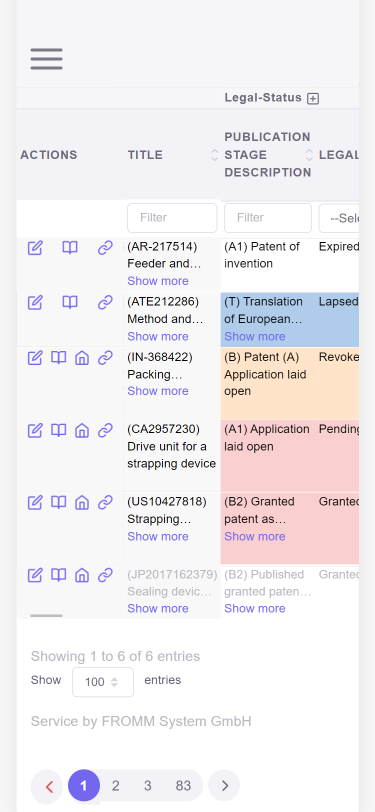Screen dimensions: 375x812
Task: Open the hamburger menu
Action: click(47, 59)
